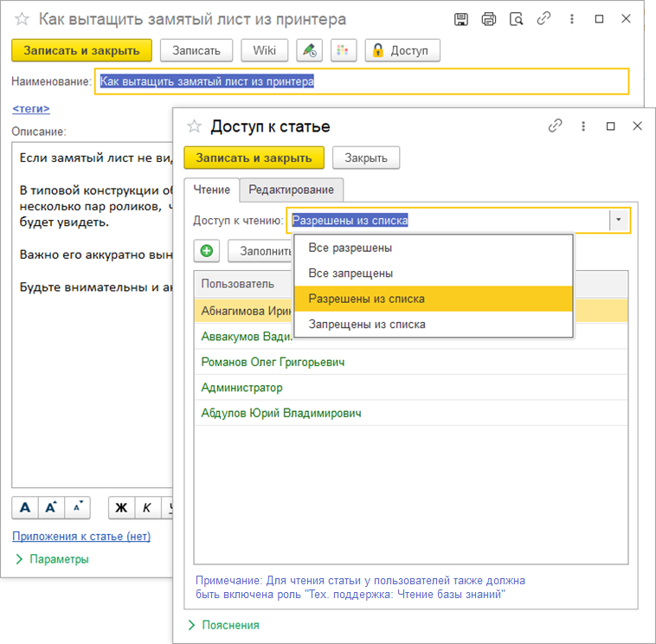
Task: Open the 'Приложения к статье (нет)' link
Action: (x=81, y=537)
